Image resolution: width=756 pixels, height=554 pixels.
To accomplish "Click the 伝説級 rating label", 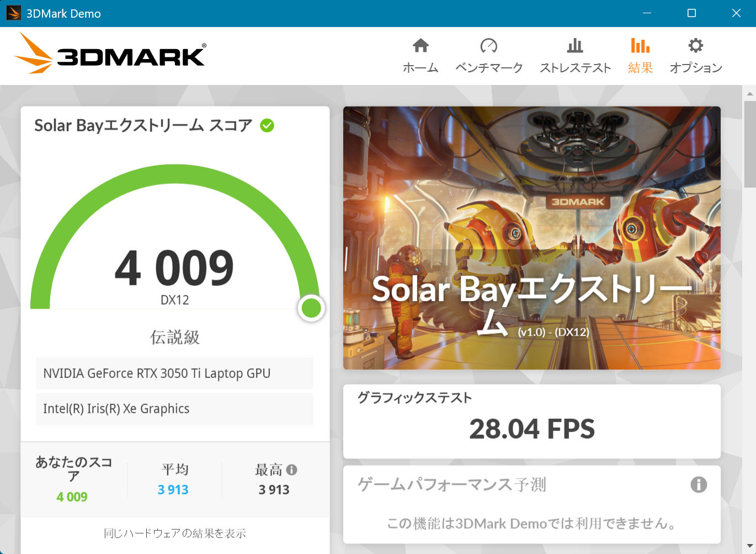I will coord(175,337).
